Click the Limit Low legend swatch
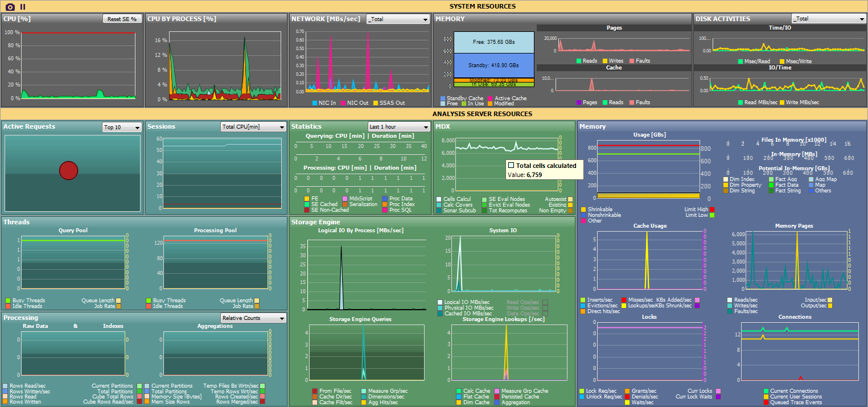868x407 pixels. tap(712, 215)
